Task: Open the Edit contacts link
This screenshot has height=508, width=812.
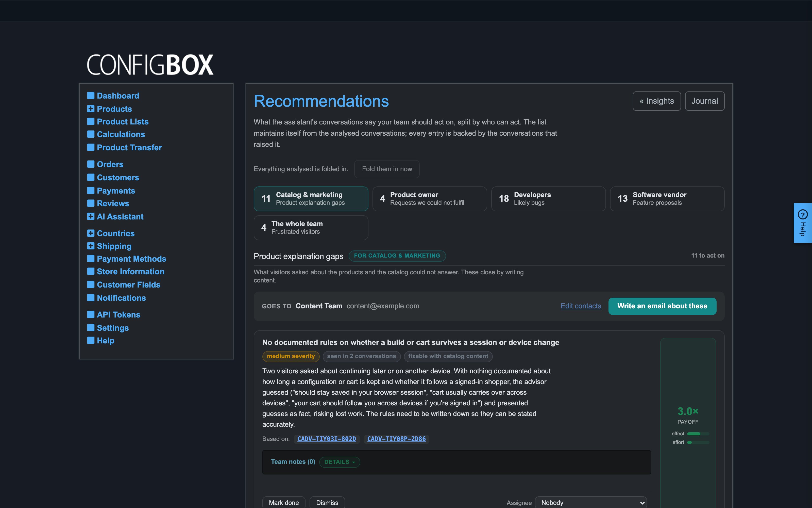Action: (x=581, y=306)
